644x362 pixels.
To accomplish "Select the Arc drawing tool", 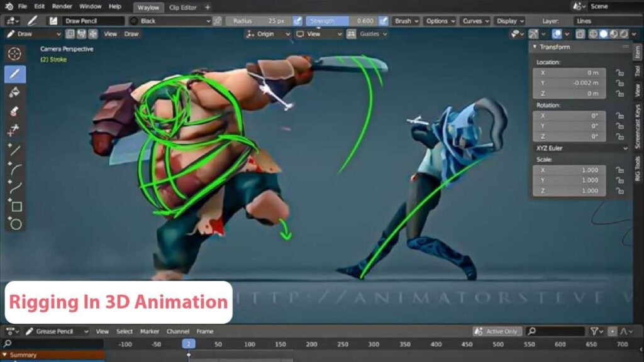I will (15, 168).
